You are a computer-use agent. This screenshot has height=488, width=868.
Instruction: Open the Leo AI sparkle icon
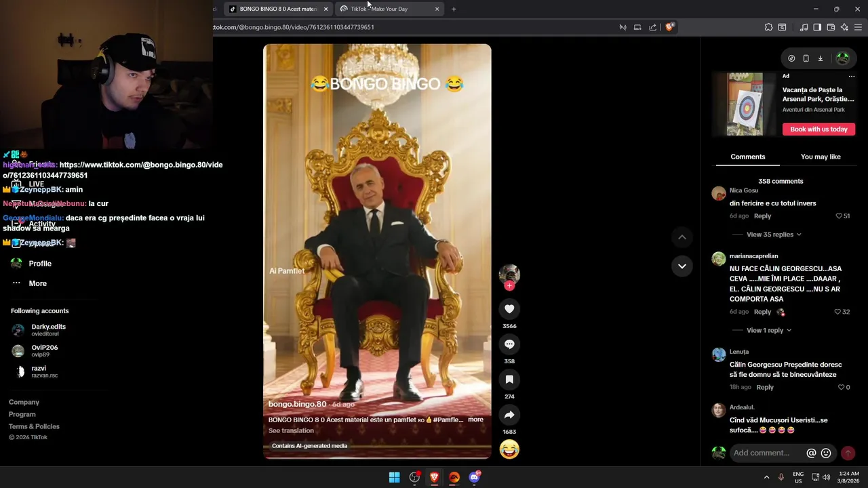pyautogui.click(x=844, y=27)
